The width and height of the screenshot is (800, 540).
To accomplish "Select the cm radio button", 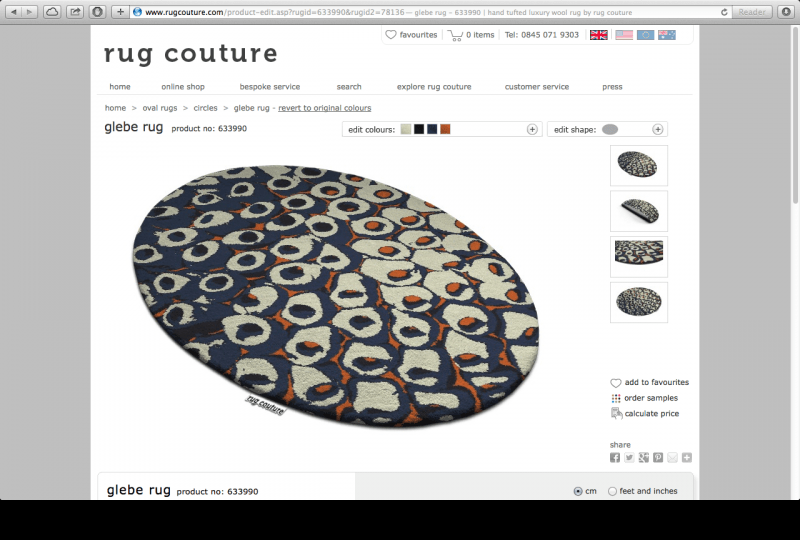I will point(578,491).
